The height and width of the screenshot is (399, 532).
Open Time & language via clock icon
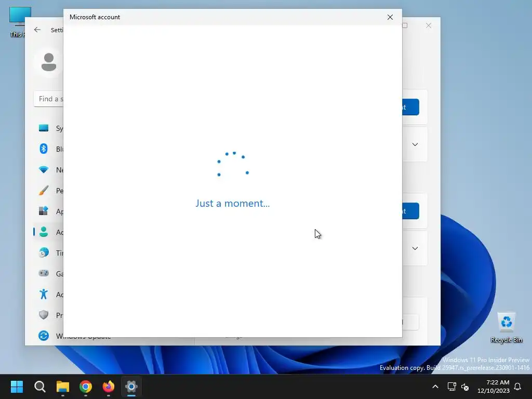click(44, 253)
